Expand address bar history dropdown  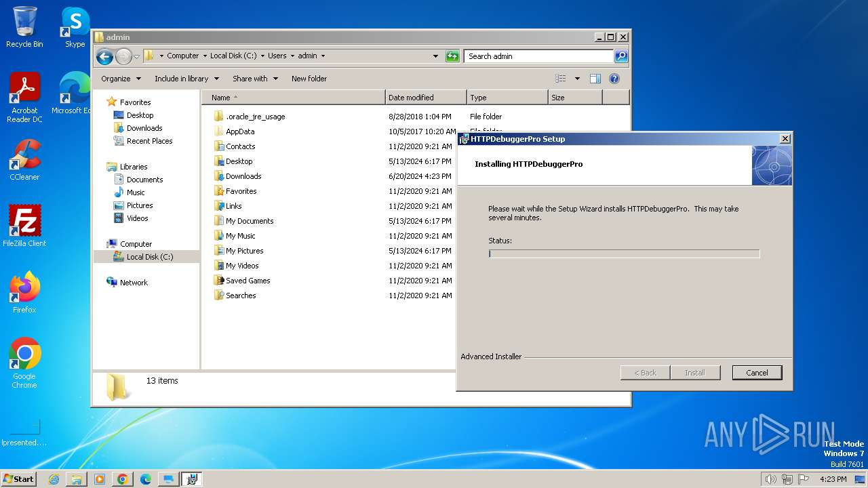(435, 56)
